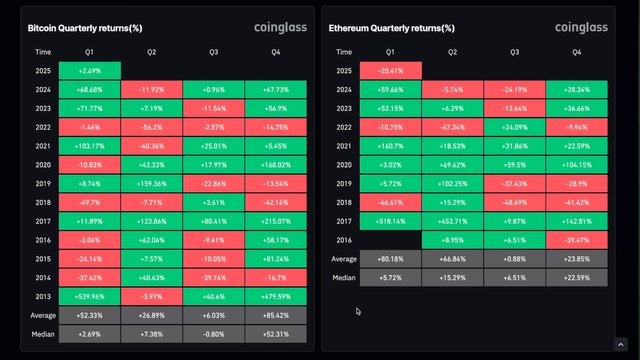Click Ethereum Average Q1 +80.18% cell
Screen dimensions: 640x360
point(391,259)
